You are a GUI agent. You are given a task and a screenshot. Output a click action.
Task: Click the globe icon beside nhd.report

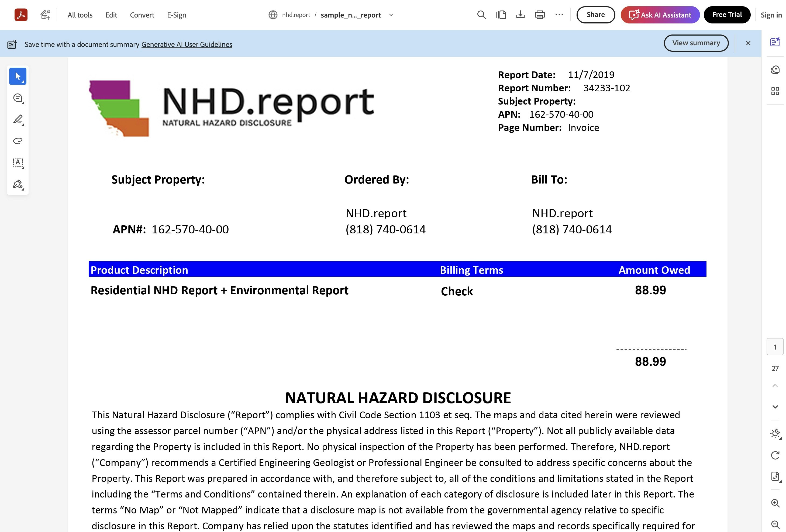point(273,15)
